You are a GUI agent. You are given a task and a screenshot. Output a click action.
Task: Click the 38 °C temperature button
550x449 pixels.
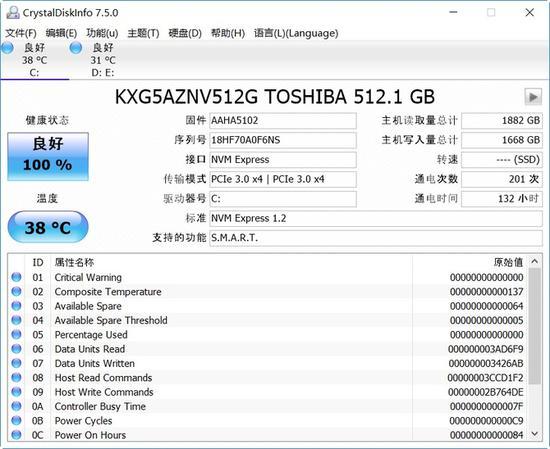(48, 227)
